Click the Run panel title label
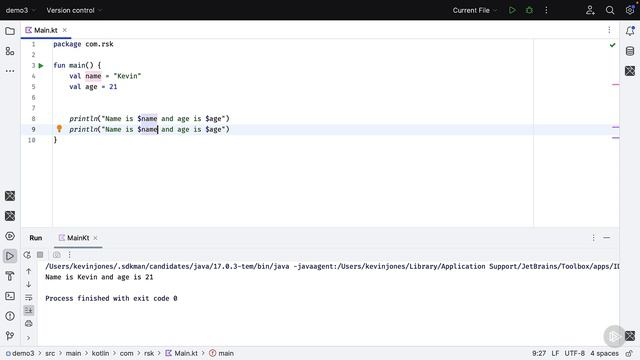 36,238
